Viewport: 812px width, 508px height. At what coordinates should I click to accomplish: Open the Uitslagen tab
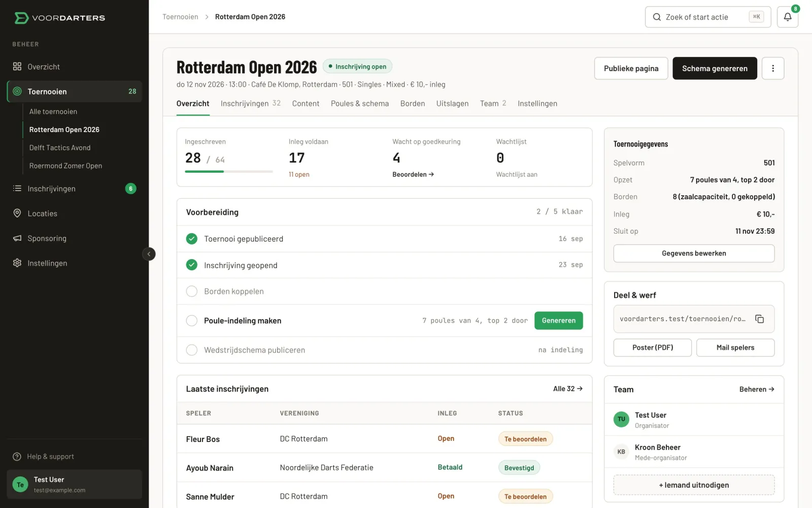click(x=453, y=104)
